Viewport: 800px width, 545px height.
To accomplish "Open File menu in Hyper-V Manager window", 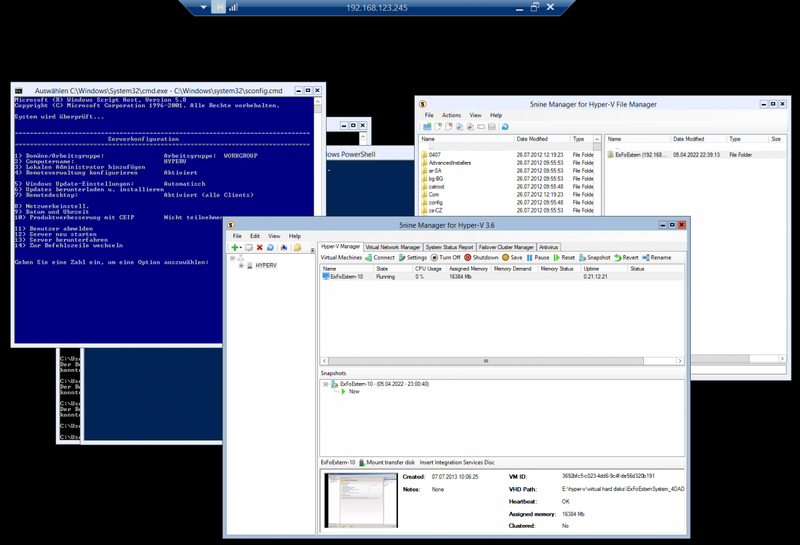I will pos(237,236).
